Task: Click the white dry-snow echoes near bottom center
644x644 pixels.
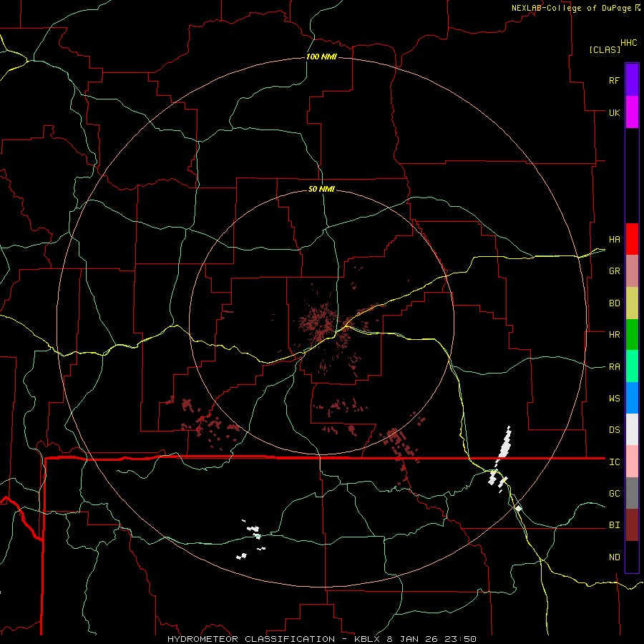Action: click(251, 538)
